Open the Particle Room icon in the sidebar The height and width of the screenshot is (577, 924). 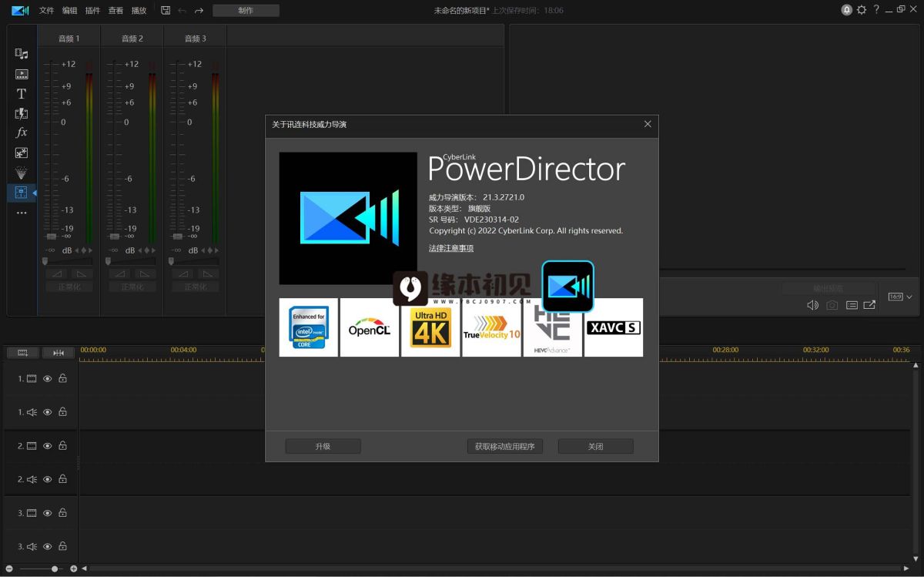pos(22,173)
